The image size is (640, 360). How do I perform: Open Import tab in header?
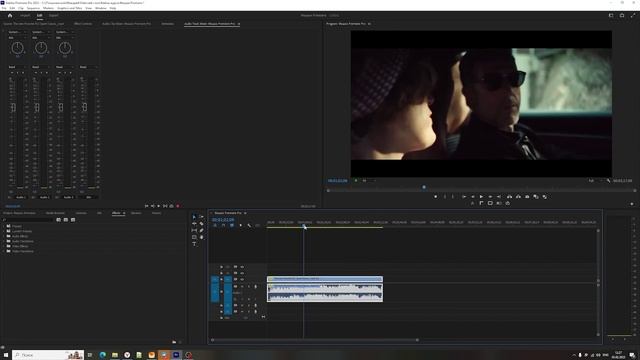click(25, 16)
